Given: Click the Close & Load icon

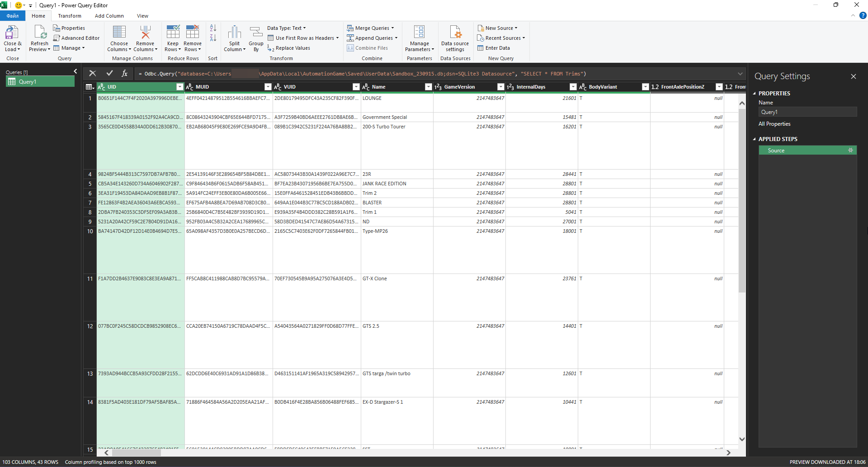Looking at the screenshot, I should point(12,33).
